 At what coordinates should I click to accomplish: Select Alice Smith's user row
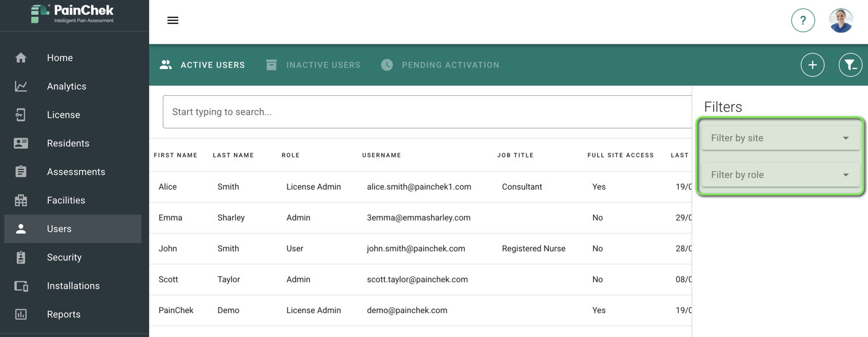click(420, 187)
